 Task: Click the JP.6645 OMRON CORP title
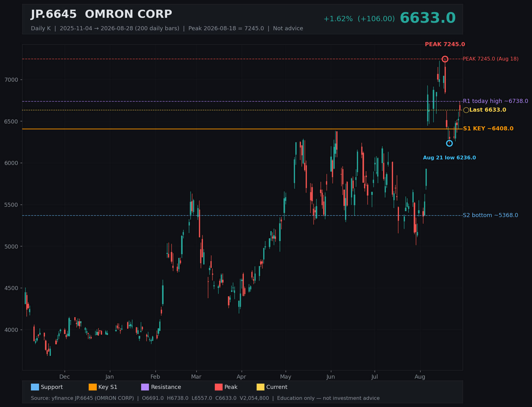(x=101, y=14)
